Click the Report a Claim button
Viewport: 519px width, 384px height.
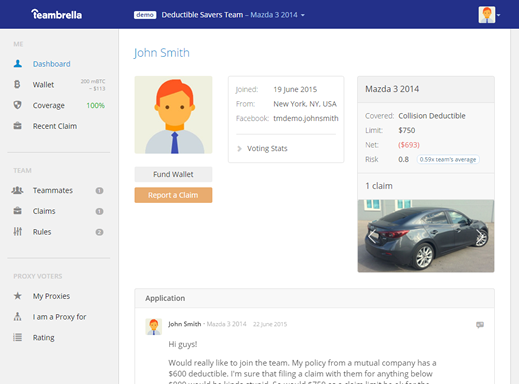click(173, 195)
